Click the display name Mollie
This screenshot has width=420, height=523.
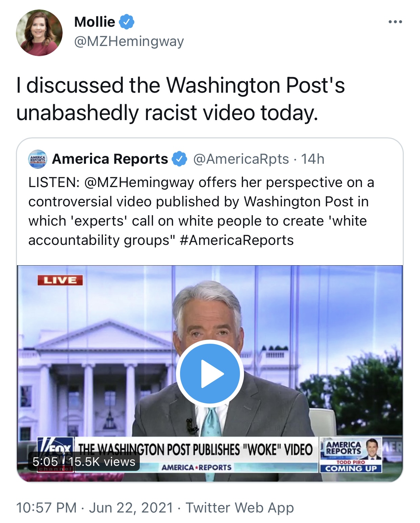94,22
